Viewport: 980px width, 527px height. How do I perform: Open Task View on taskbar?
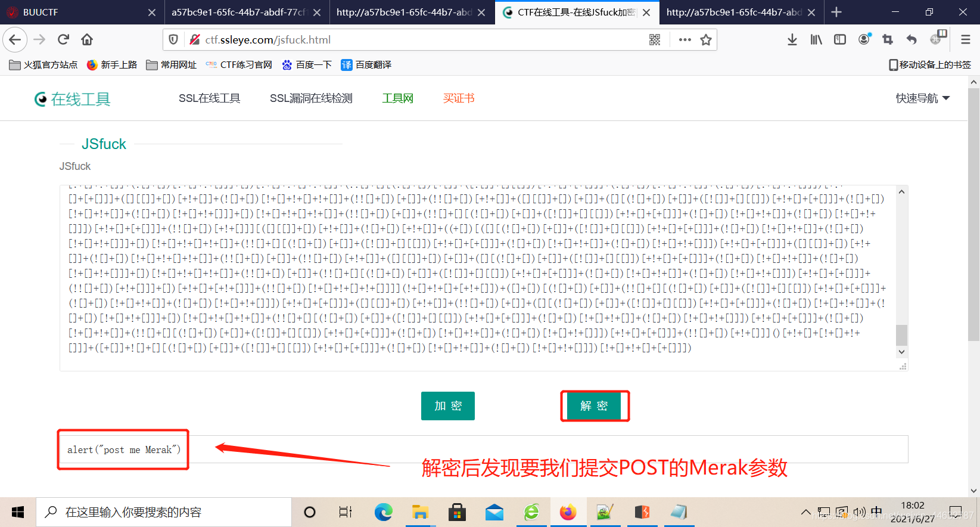[346, 512]
